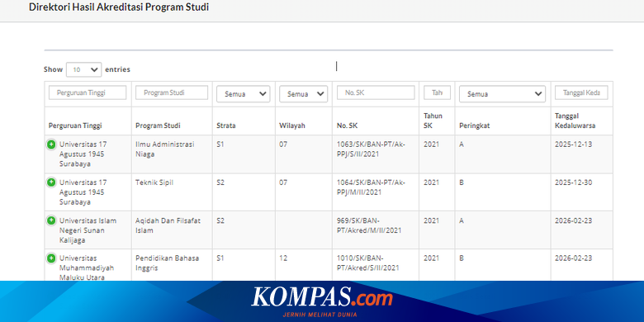Viewport: 644px width, 322px height.
Task: Expand row for Ilmu Administrasi Niaga program
Action: click(51, 144)
